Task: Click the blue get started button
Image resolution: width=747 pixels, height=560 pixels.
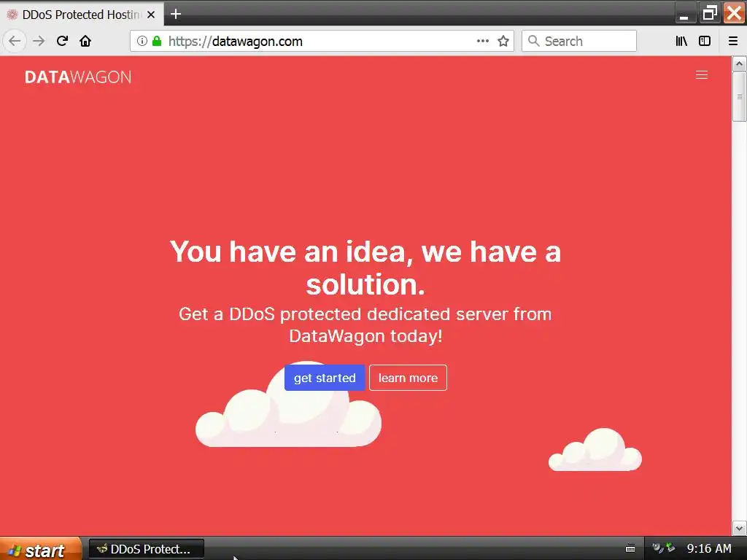Action: tap(325, 378)
